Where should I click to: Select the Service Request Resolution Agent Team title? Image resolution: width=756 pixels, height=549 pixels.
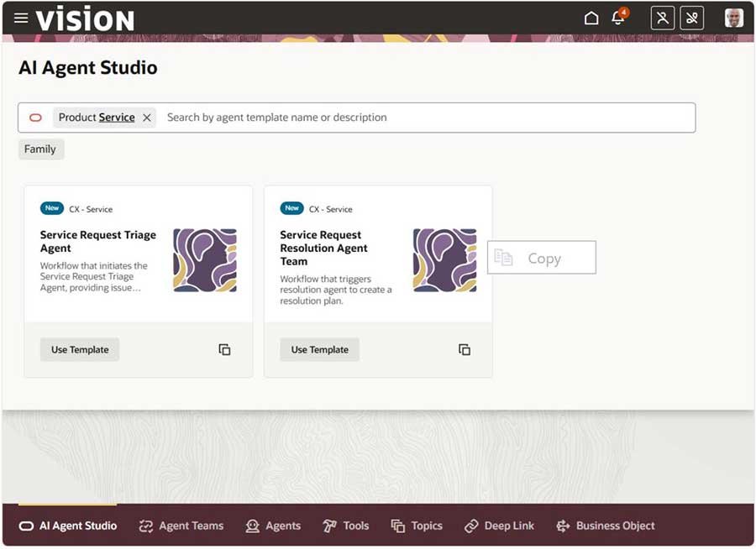pyautogui.click(x=323, y=248)
